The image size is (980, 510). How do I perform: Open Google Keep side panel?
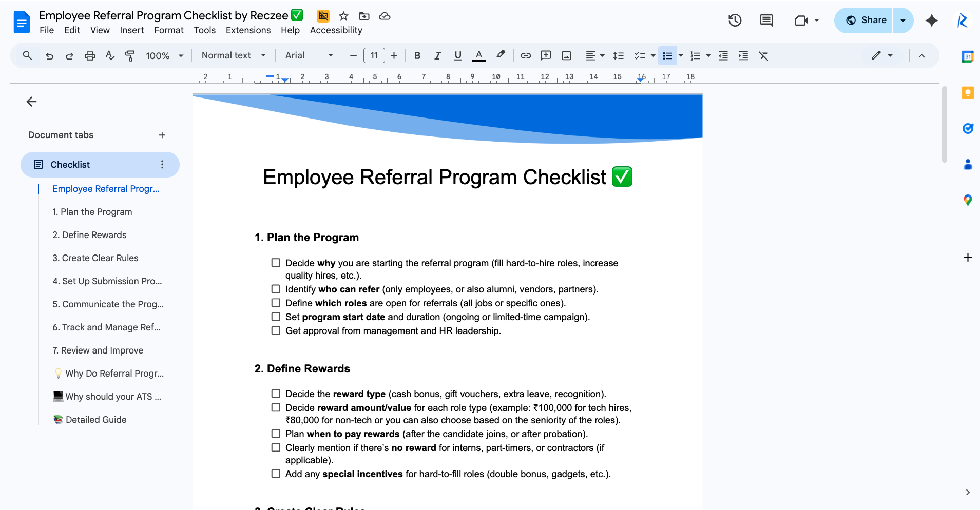click(x=968, y=92)
